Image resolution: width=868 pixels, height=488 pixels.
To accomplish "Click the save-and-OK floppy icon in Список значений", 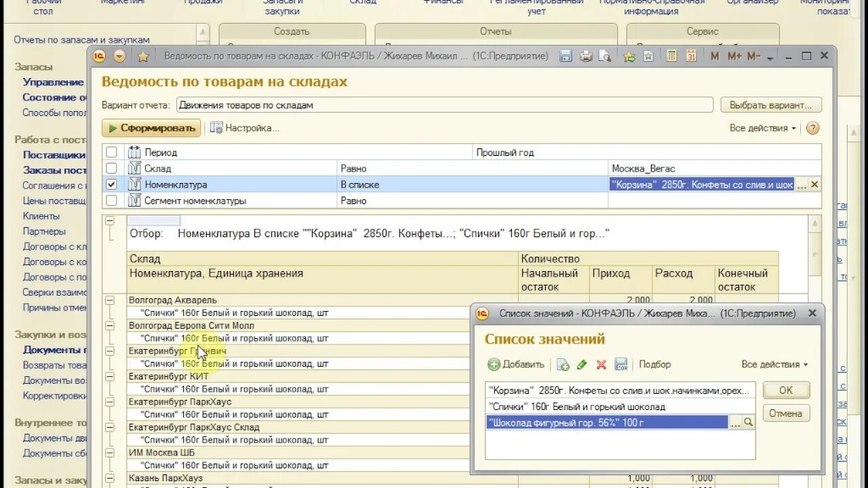I will 621,365.
